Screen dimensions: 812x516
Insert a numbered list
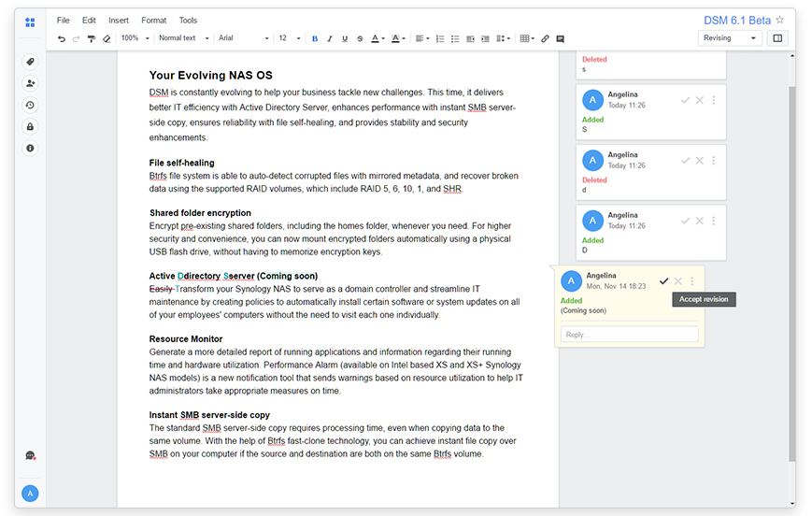tap(440, 38)
